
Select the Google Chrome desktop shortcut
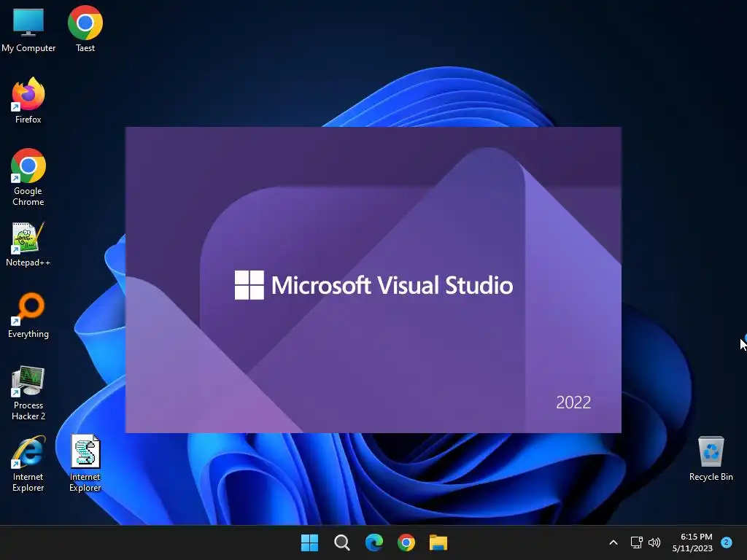pyautogui.click(x=28, y=176)
